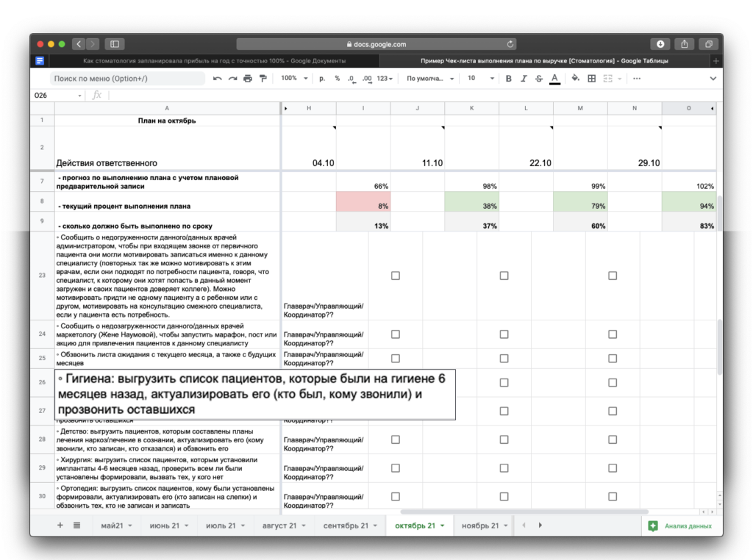
Task: Tick the row 25 checkbox under 22.10
Action: coord(504,358)
